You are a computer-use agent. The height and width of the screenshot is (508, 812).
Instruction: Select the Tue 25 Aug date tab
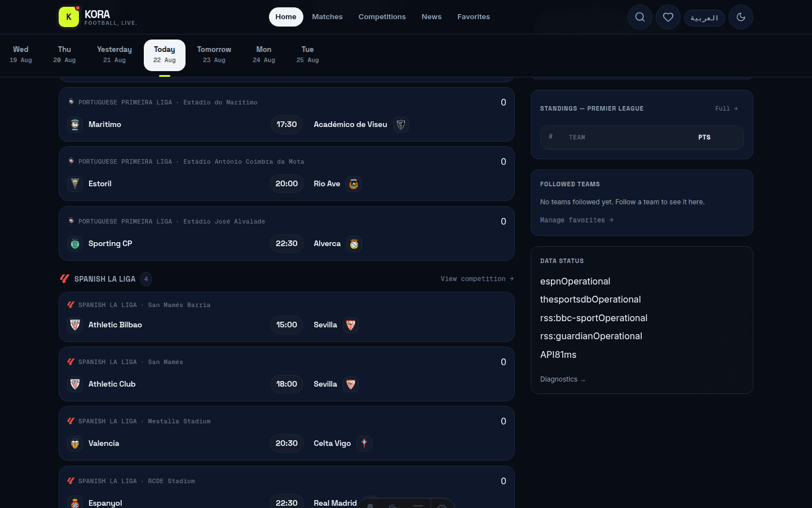[x=308, y=55]
